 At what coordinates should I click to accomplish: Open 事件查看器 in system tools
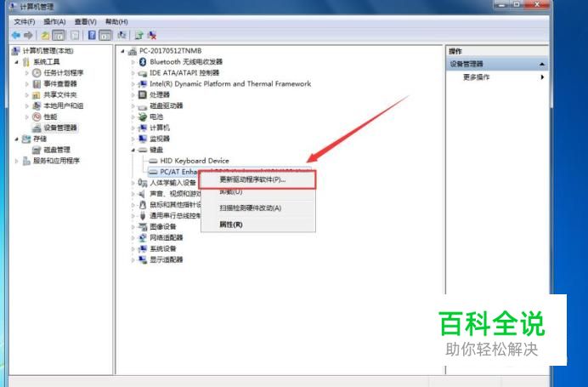click(x=60, y=83)
